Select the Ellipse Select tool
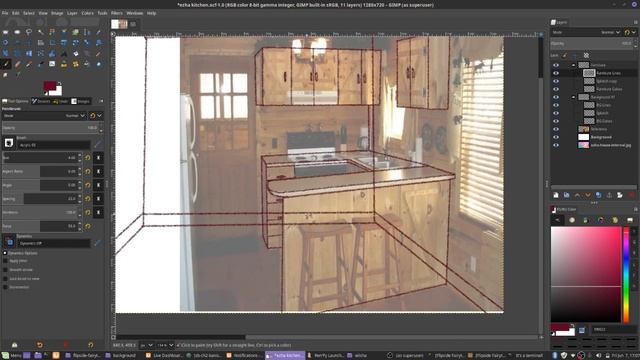Screen dimensions: 640x360 [17, 32]
